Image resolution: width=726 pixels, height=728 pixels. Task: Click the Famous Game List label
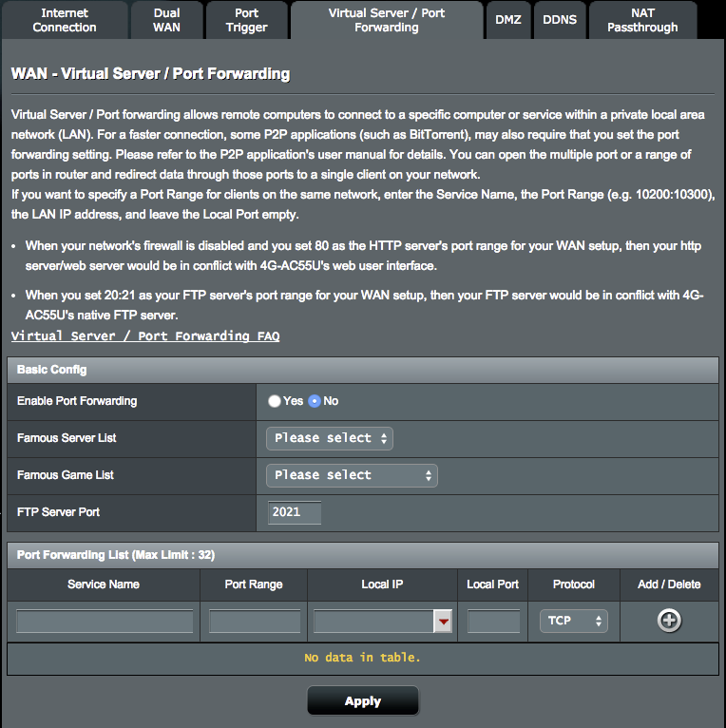coord(66,475)
